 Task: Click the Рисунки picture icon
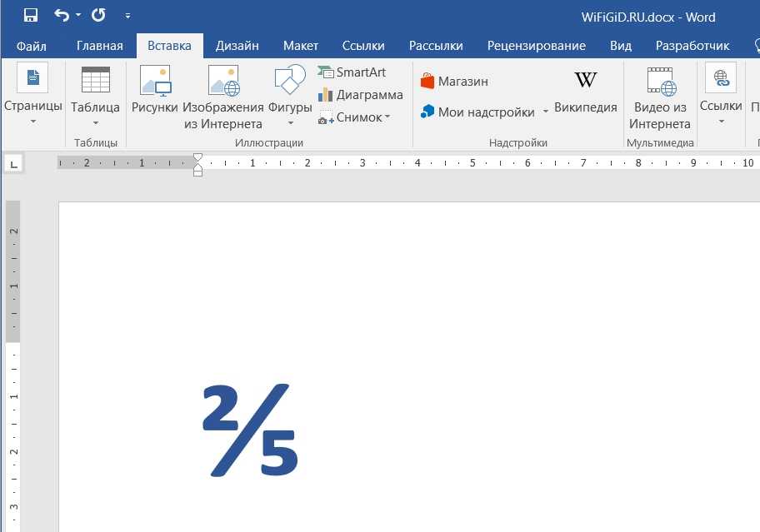coord(155,92)
